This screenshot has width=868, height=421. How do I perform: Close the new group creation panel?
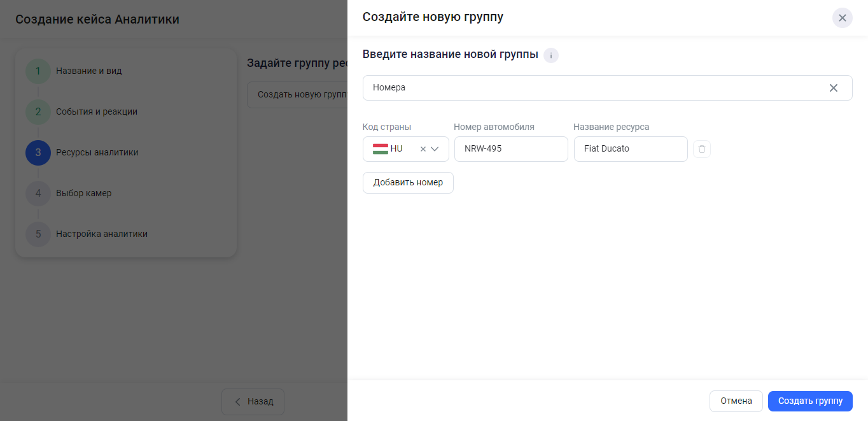[842, 18]
